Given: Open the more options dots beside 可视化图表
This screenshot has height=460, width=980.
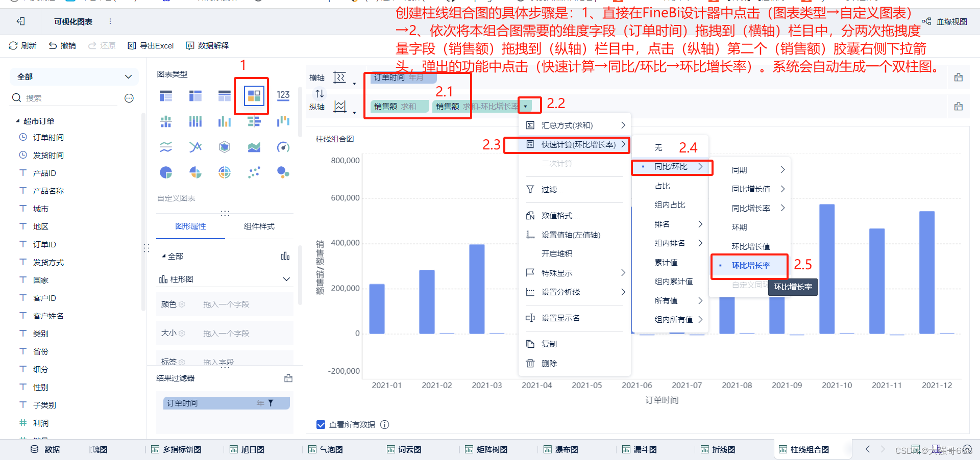Looking at the screenshot, I should point(110,21).
